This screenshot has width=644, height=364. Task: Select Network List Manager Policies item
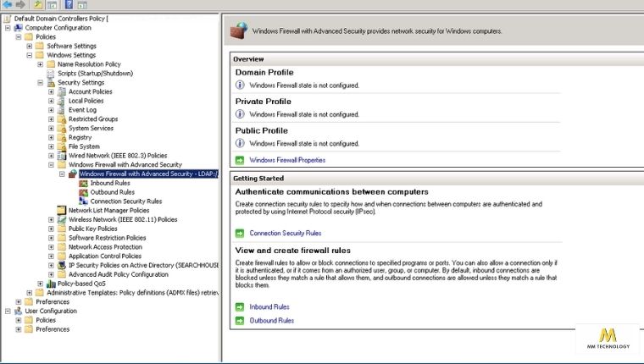click(x=108, y=210)
